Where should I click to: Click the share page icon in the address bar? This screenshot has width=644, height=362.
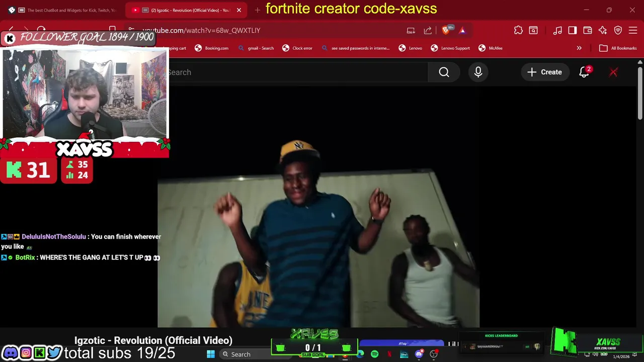[x=428, y=31]
